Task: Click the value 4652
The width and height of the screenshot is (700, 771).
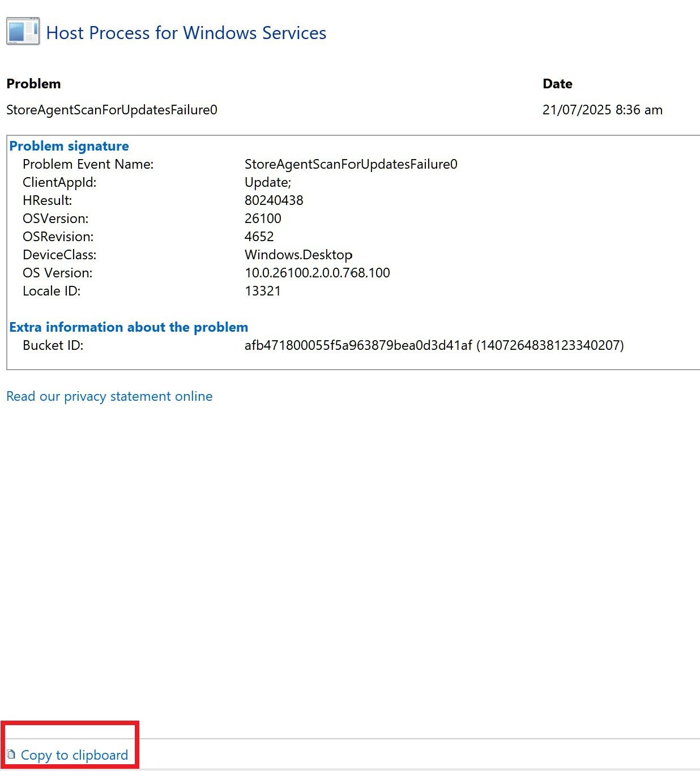Action: tap(259, 237)
